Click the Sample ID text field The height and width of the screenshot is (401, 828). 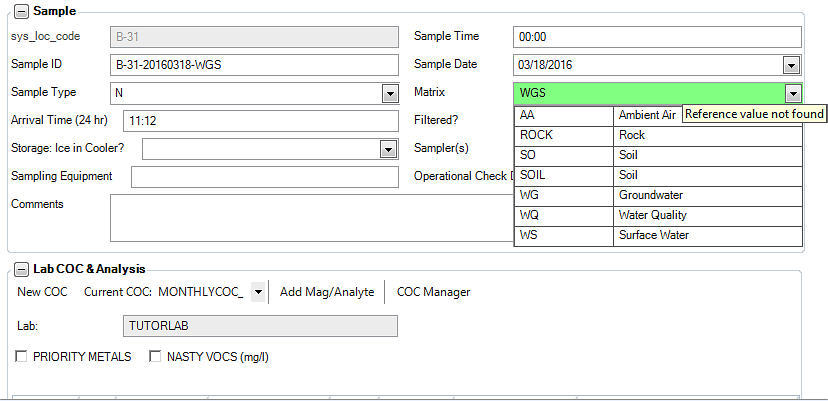coord(255,65)
